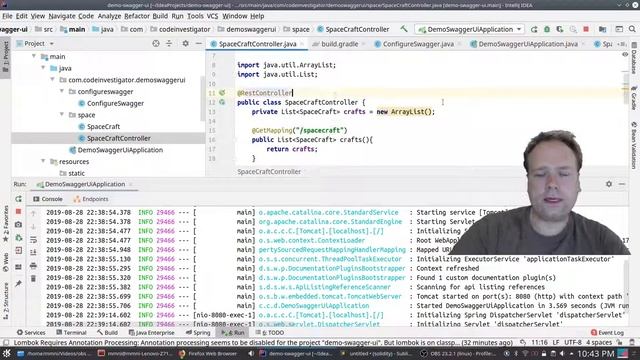This screenshot has width=640, height=360.
Task: Restore layout icon in Run panel
Action: point(18,267)
